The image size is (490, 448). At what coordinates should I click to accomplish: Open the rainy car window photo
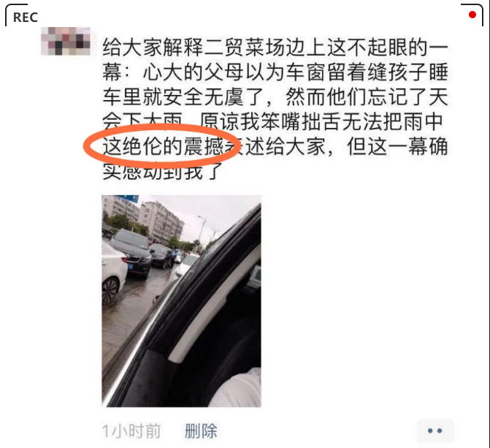182,301
